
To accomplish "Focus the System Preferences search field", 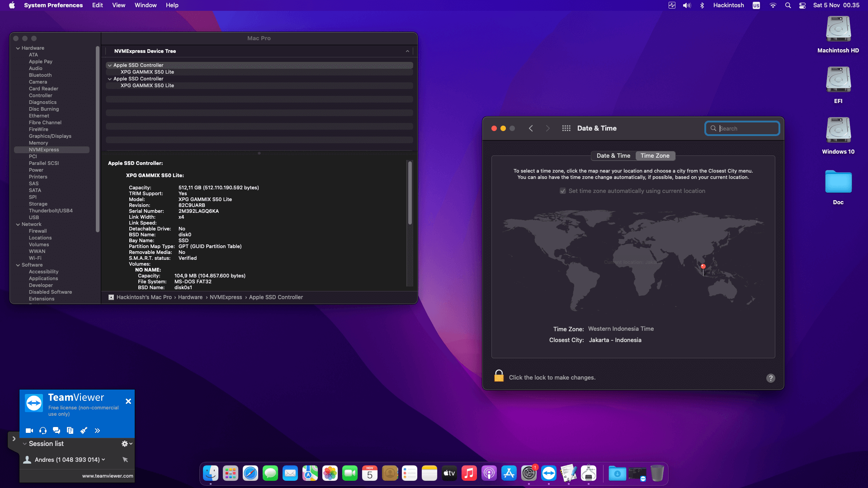I will 742,128.
